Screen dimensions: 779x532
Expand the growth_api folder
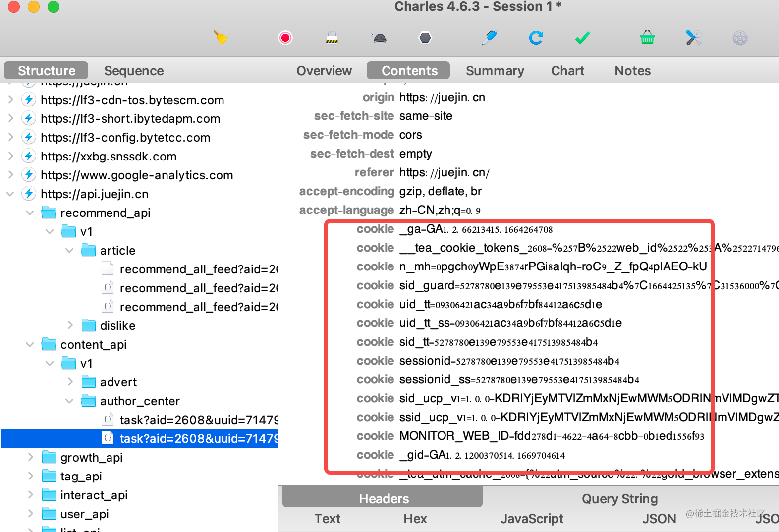pos(31,457)
